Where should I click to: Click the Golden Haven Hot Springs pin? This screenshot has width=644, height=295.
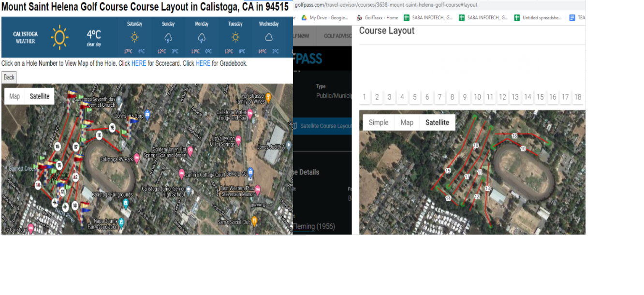(190, 151)
